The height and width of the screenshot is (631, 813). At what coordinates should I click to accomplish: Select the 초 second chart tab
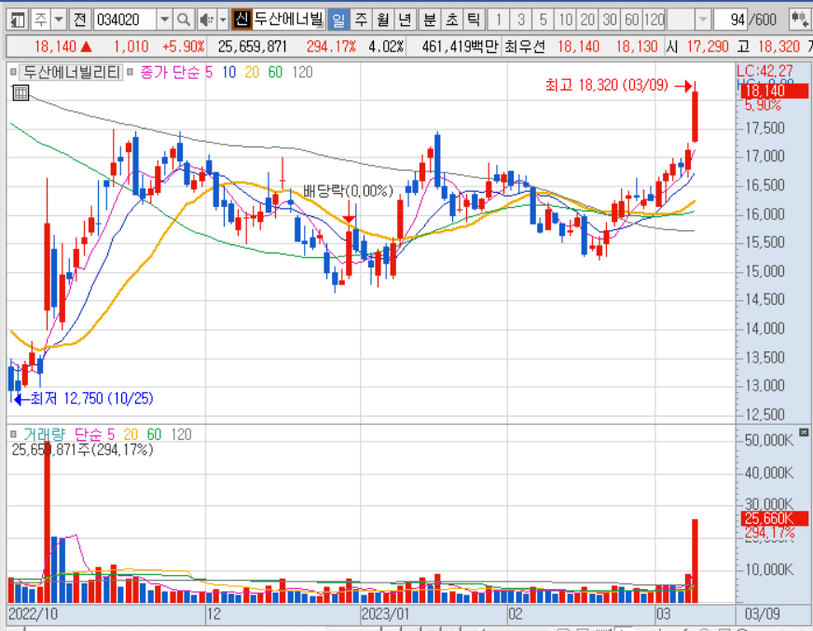coord(452,20)
